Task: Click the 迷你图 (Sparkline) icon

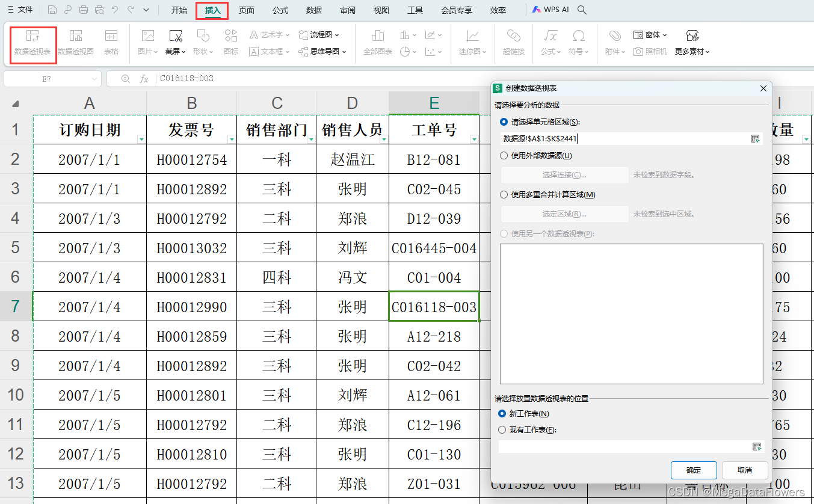Action: [x=473, y=36]
